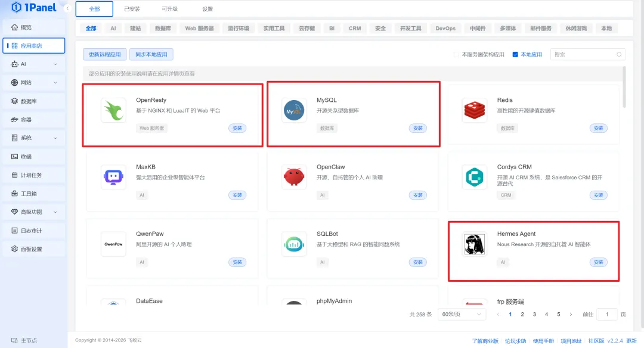Open the 60条/页 page size dropdown
This screenshot has height=348, width=644.
click(462, 315)
